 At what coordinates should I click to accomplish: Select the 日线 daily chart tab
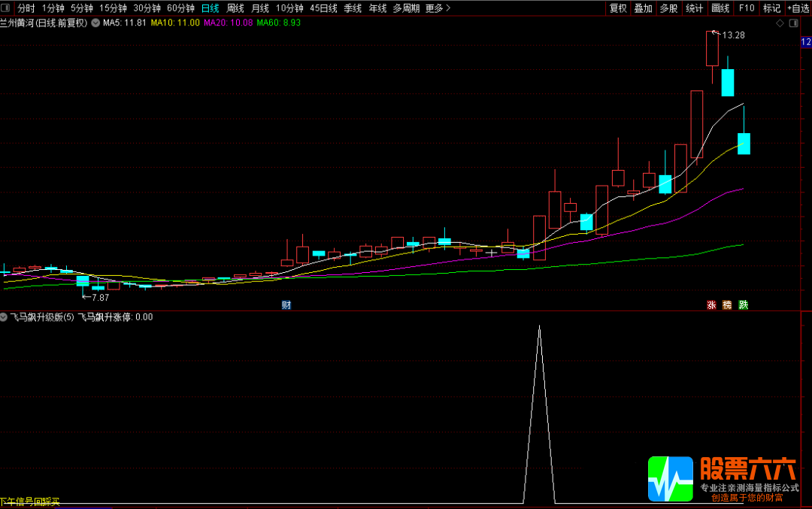(211, 8)
